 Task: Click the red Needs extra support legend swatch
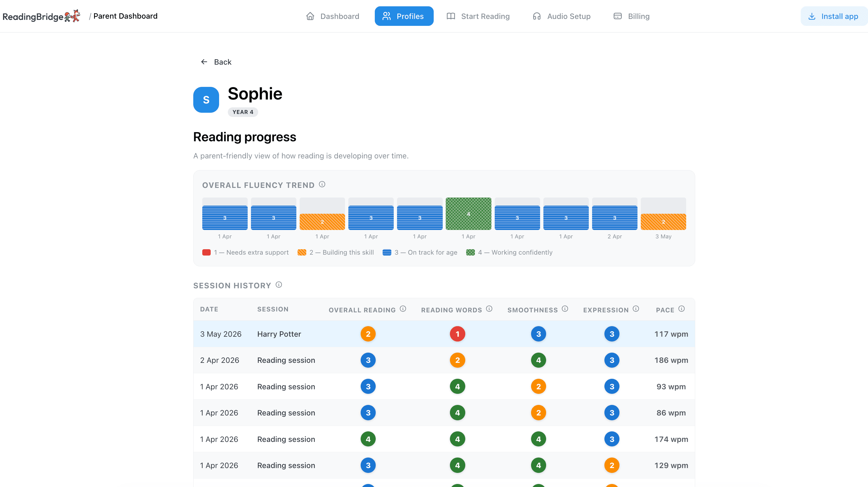[206, 253]
